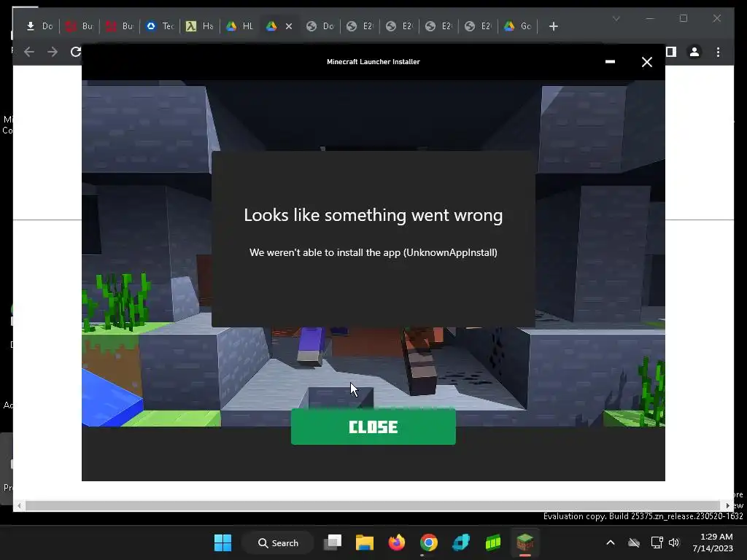The width and height of the screenshot is (747, 560).
Task: Switch to the 'Go' Google Drive tab
Action: coord(517,26)
